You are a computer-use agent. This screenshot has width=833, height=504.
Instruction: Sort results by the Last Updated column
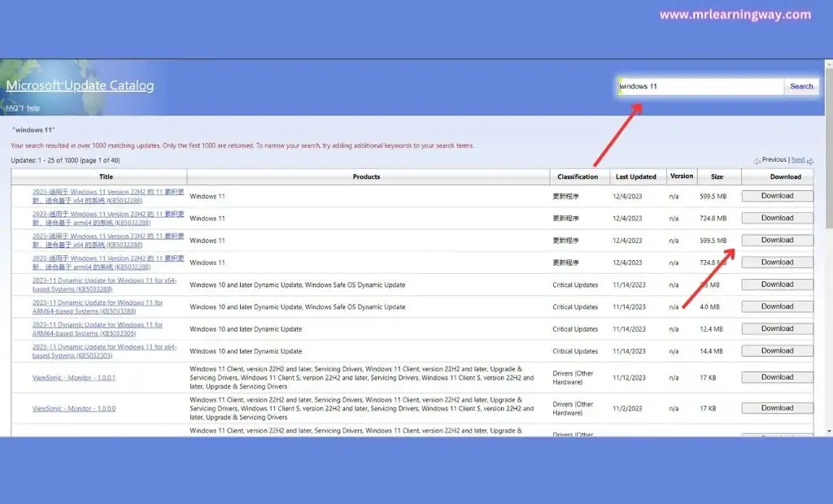[636, 176]
